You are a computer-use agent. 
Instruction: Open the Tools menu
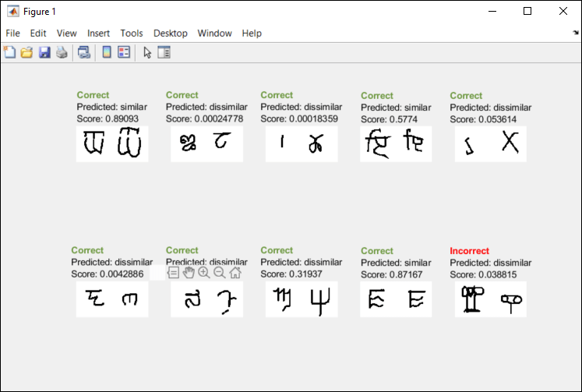132,34
